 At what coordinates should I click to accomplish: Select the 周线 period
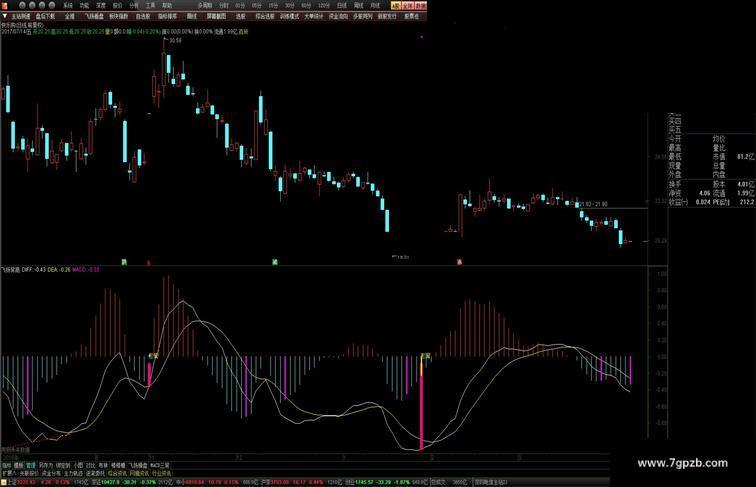pos(358,5)
